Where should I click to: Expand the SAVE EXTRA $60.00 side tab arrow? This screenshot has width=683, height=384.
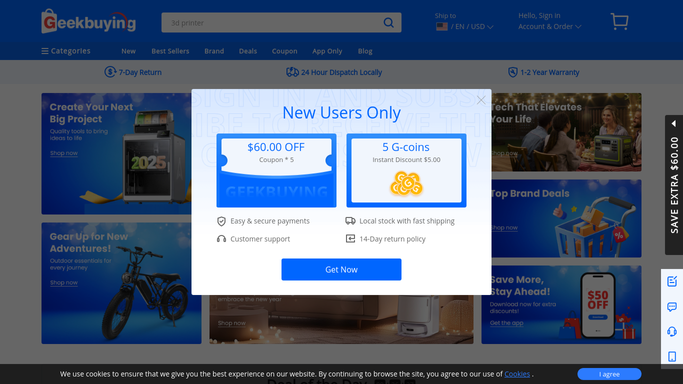tap(674, 124)
